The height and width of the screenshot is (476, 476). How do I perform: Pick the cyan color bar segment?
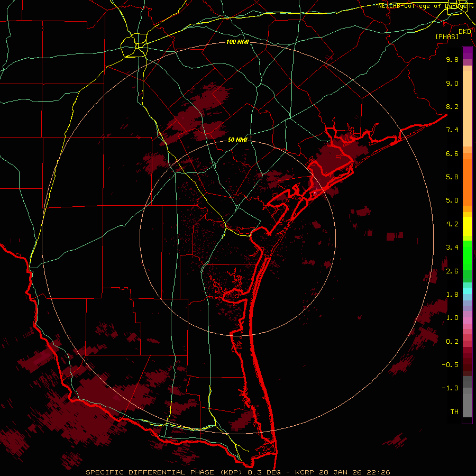click(x=467, y=291)
